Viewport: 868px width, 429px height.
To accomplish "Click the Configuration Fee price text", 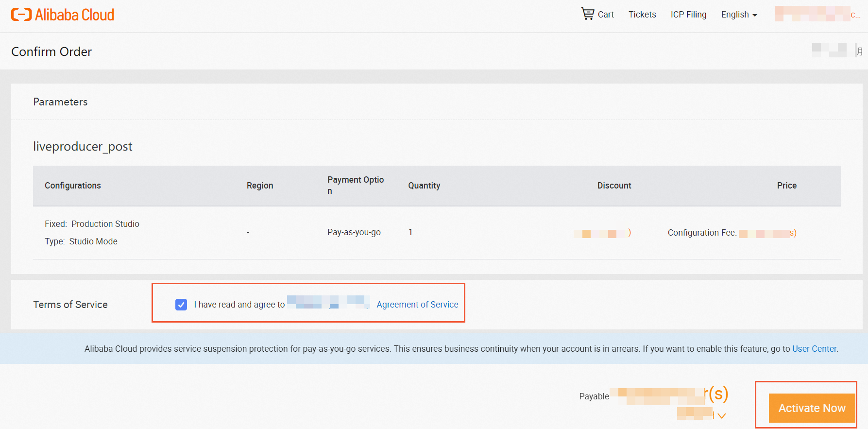I will tap(702, 233).
